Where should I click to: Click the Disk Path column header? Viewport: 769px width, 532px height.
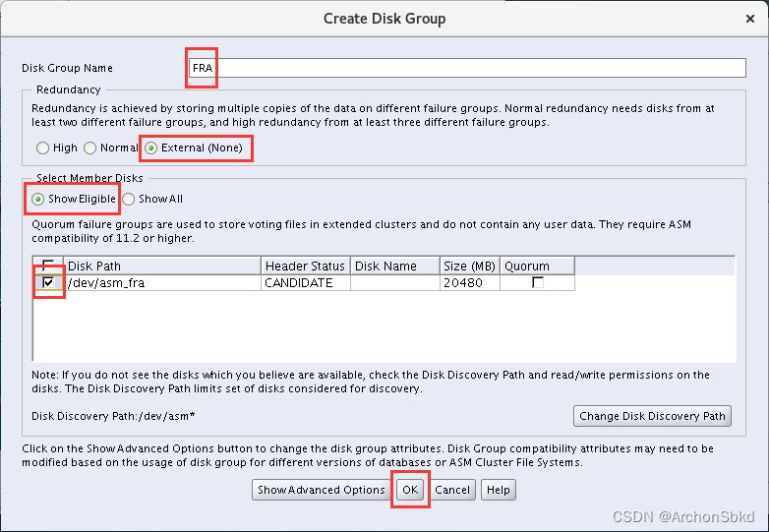[x=162, y=266]
